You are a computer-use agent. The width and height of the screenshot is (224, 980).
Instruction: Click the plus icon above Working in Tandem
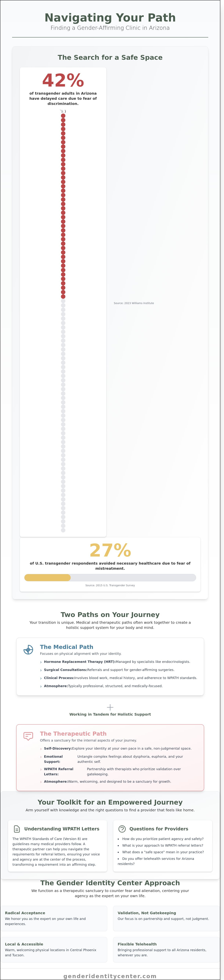[110, 707]
